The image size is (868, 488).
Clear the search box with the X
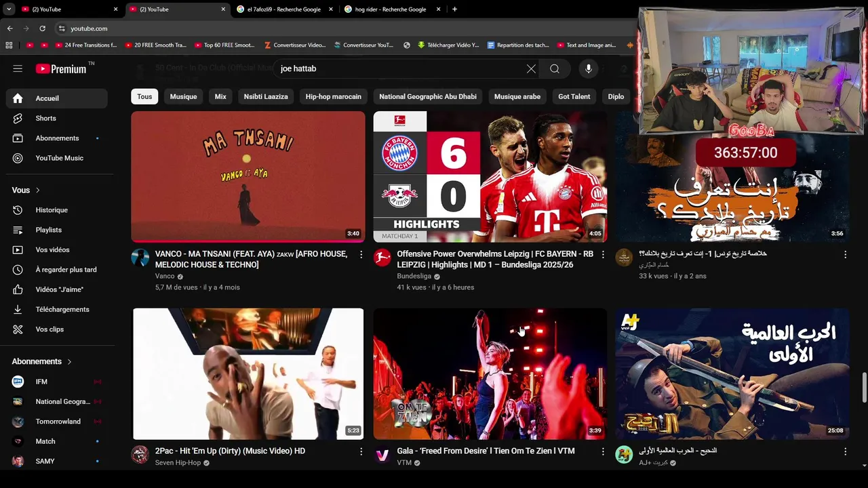pyautogui.click(x=531, y=68)
